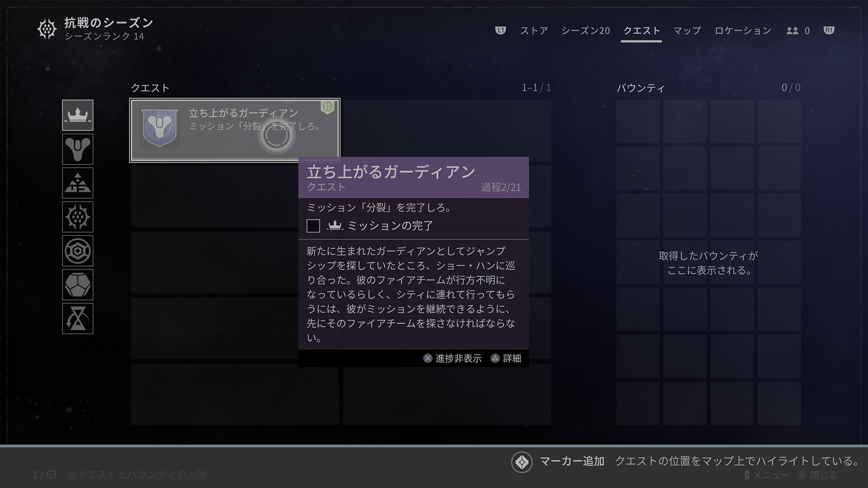Click マーカー追加 to track quest
The width and height of the screenshot is (868, 488).
[x=572, y=461]
